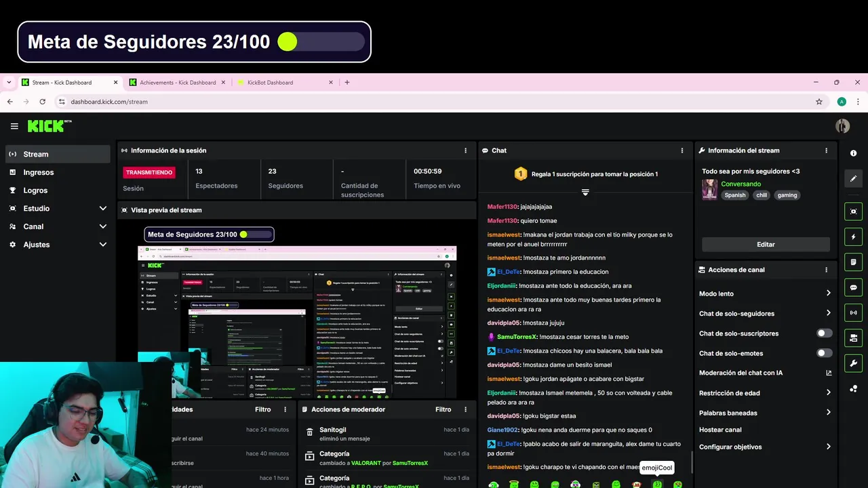Click the down-arrow icon below gift banner

(x=585, y=192)
